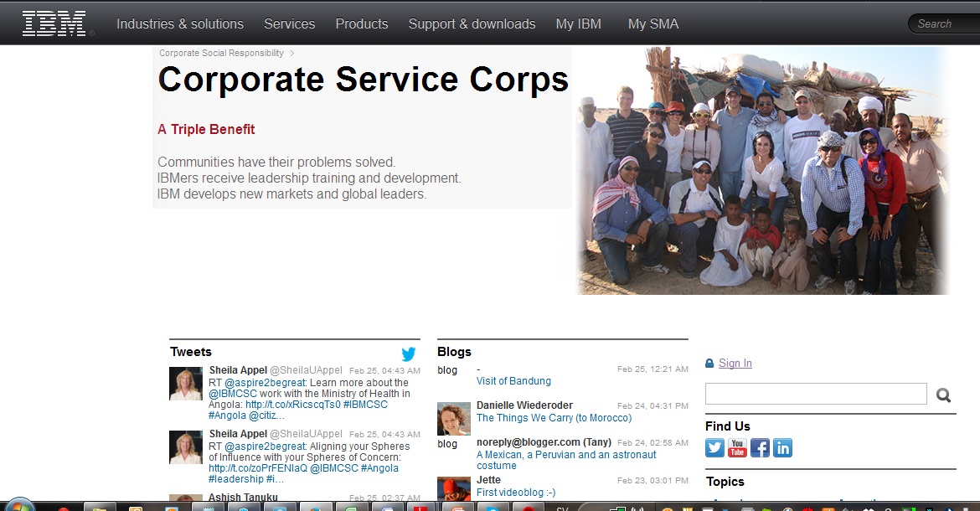Click the Sign In link
980x511 pixels.
pyautogui.click(x=735, y=364)
